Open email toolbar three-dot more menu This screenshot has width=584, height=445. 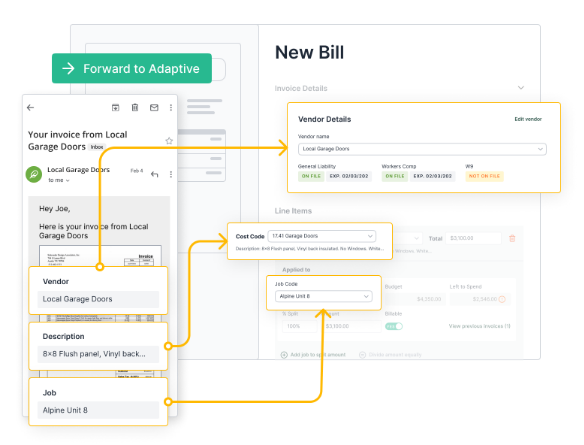(x=171, y=108)
